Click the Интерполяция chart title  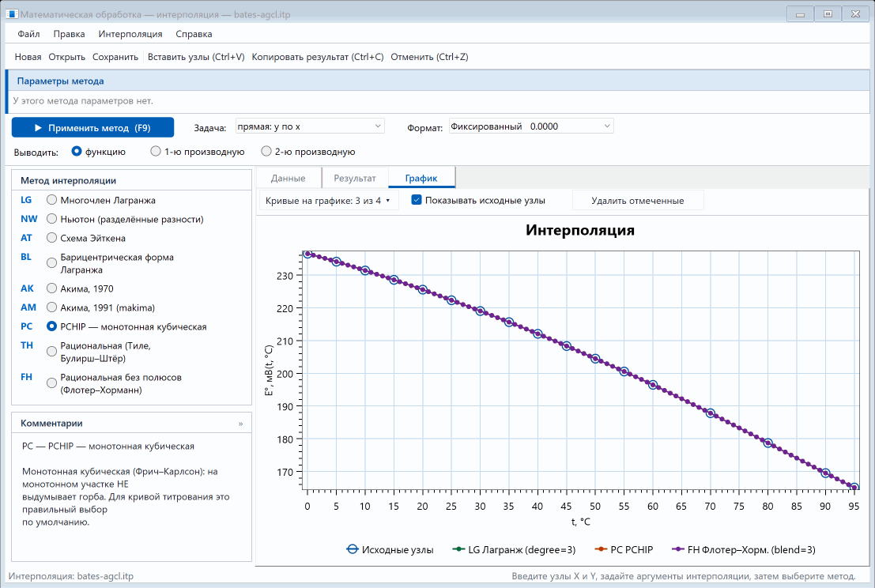pos(580,230)
